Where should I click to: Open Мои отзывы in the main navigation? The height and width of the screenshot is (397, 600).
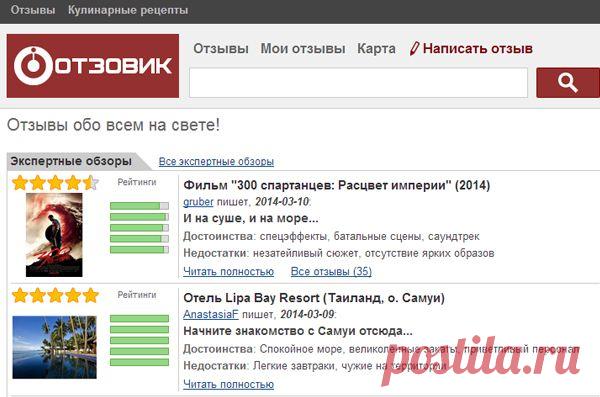tap(303, 49)
